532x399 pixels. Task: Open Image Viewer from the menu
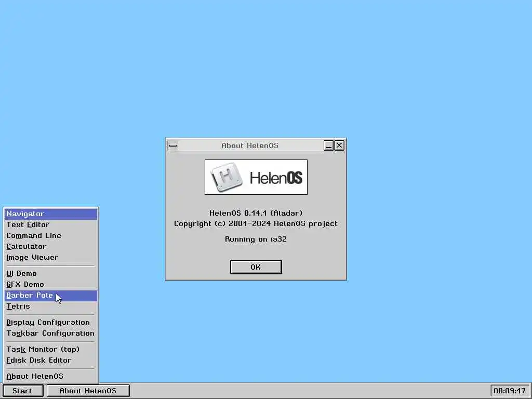(51, 257)
